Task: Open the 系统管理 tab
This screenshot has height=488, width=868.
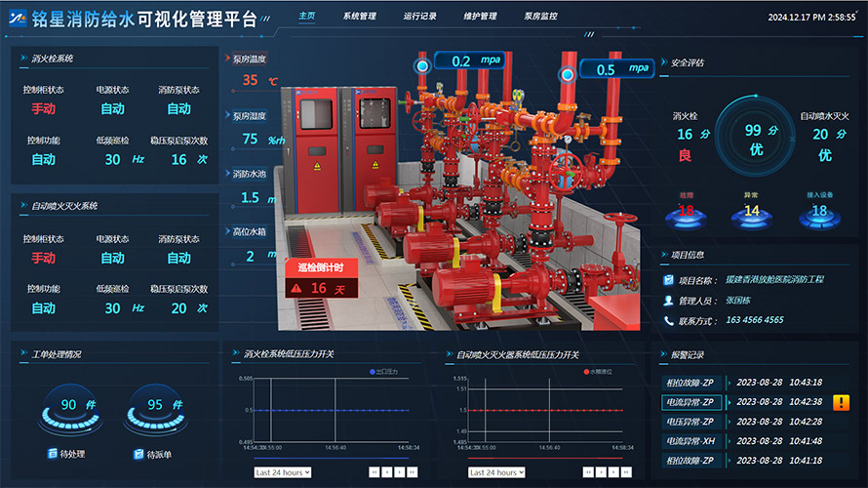Action: tap(360, 17)
